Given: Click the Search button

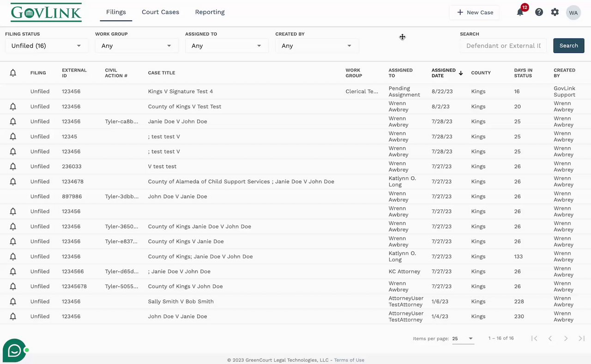Looking at the screenshot, I should coord(569,46).
